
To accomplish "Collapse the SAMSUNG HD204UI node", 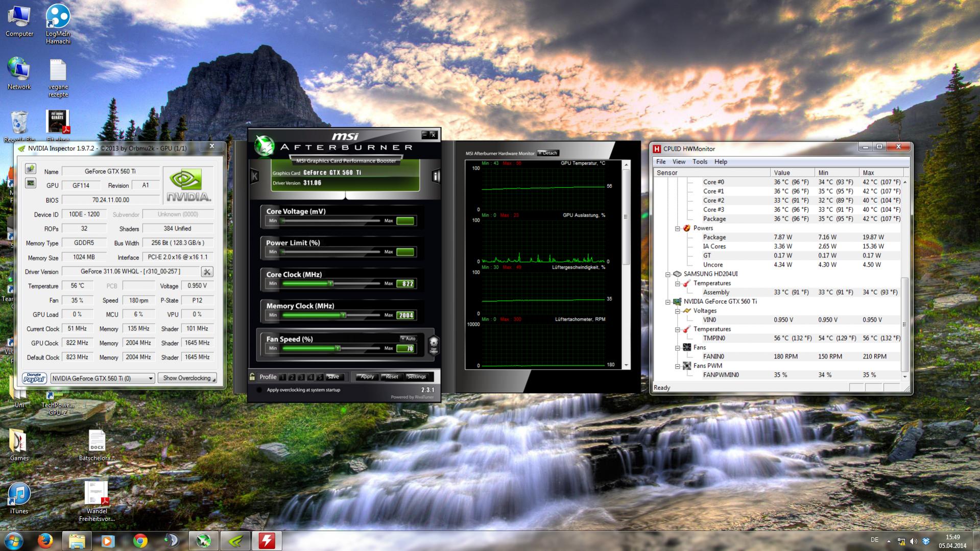I will click(667, 274).
